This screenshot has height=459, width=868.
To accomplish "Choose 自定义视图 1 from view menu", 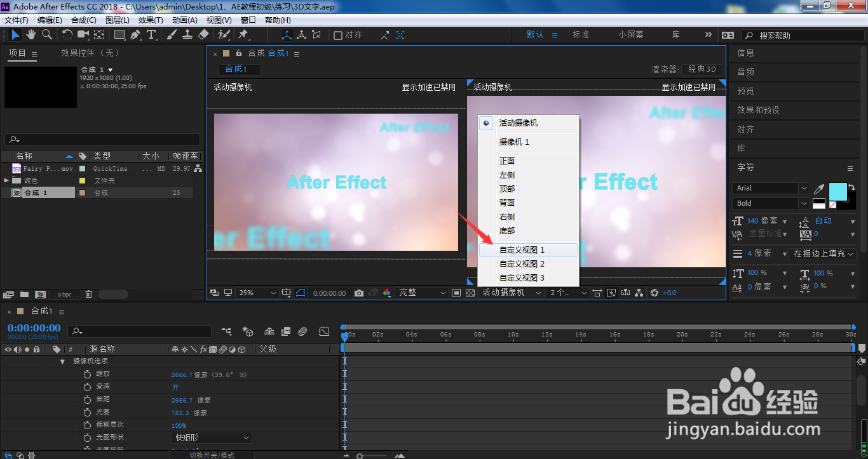I will point(528,250).
